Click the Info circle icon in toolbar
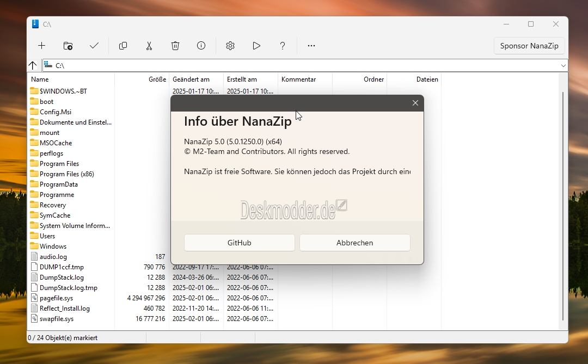The width and height of the screenshot is (588, 364). click(x=201, y=46)
